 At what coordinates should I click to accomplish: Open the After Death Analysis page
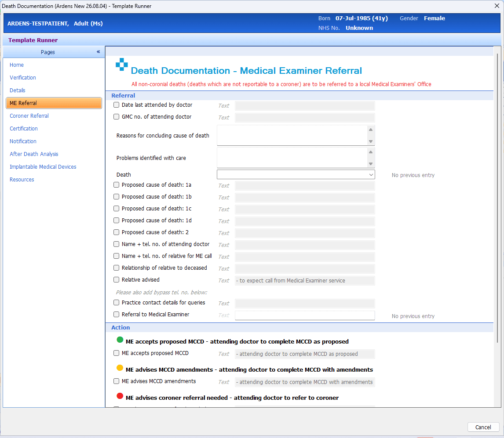pos(34,154)
